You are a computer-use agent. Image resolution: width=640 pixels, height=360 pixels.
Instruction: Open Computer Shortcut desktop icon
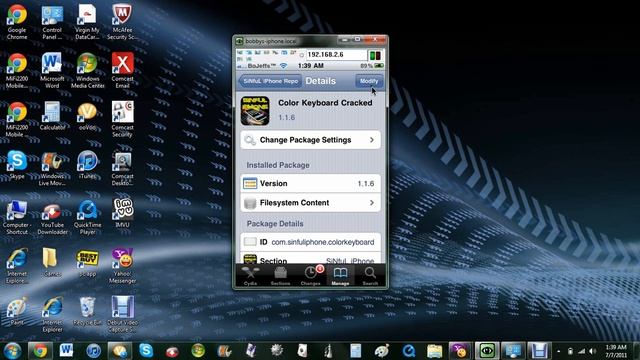click(x=17, y=217)
